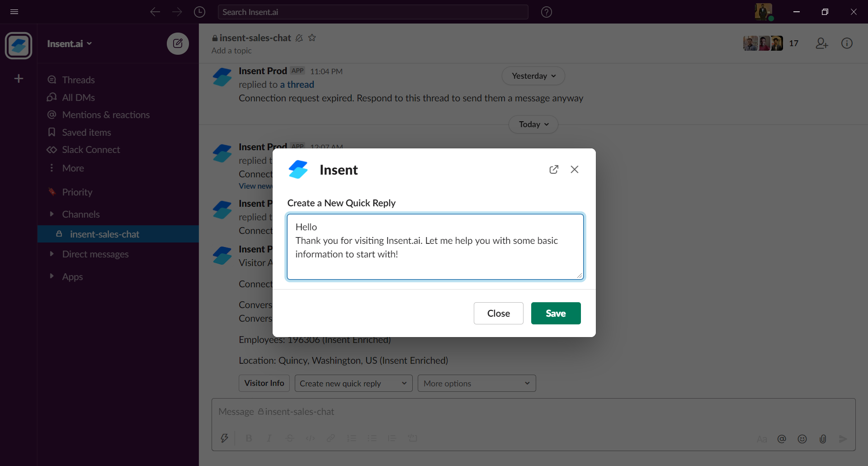Click the user profile avatar in title bar
The width and height of the screenshot is (868, 466).
763,11
